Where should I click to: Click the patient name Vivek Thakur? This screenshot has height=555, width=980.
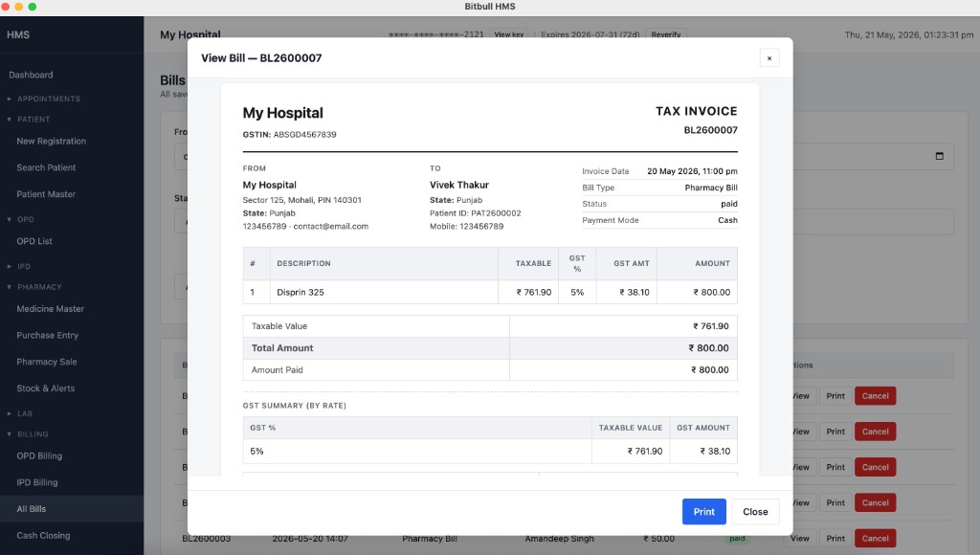[459, 185]
